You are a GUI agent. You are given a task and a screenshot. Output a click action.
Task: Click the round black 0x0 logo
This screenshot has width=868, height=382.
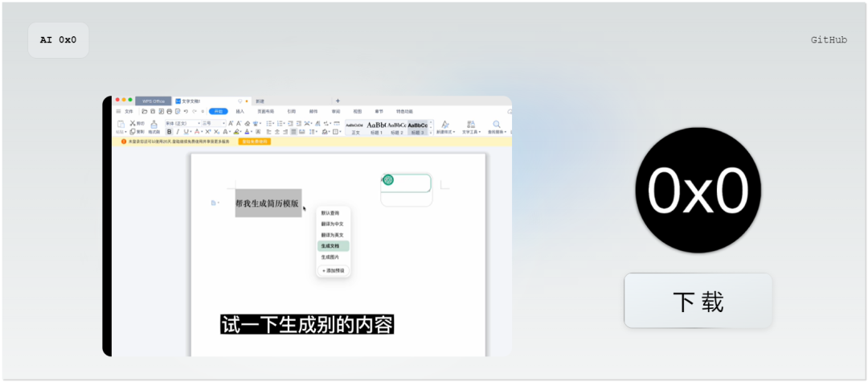698,191
